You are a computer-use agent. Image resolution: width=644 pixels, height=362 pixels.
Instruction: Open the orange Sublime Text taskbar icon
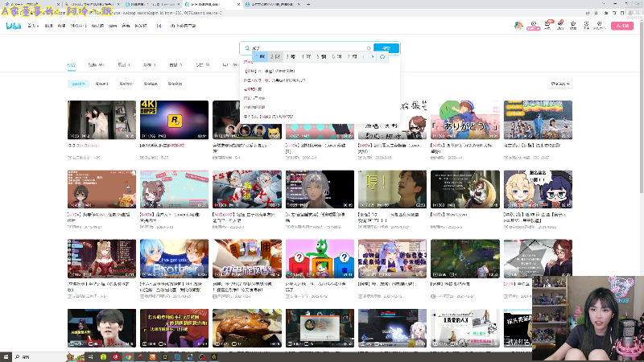152,357
